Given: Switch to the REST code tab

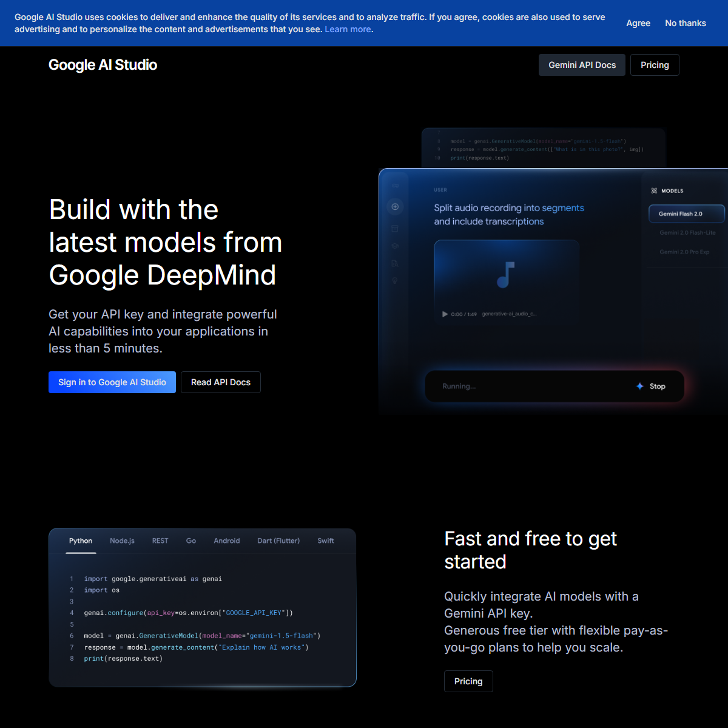Looking at the screenshot, I should (160, 541).
